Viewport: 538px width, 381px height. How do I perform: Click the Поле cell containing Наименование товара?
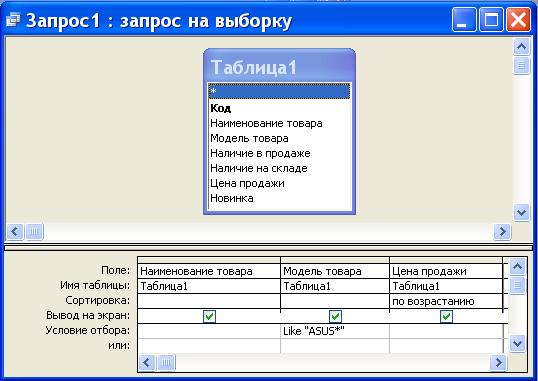point(209,271)
